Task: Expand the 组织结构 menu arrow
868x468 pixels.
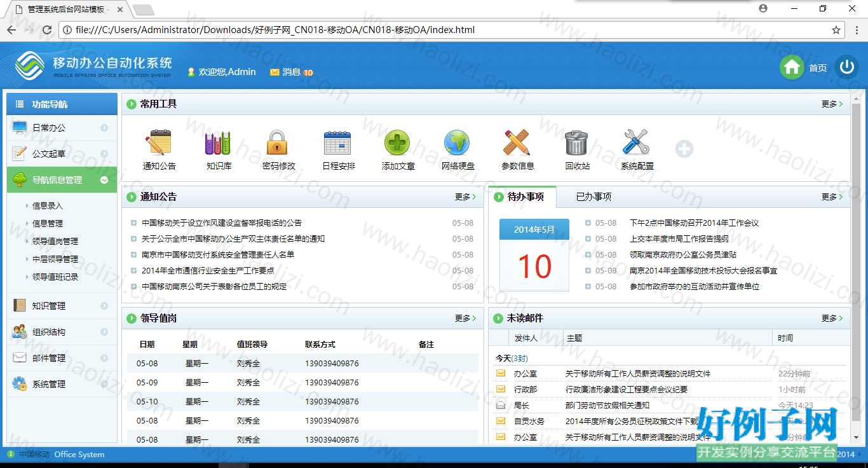Action: [x=104, y=332]
